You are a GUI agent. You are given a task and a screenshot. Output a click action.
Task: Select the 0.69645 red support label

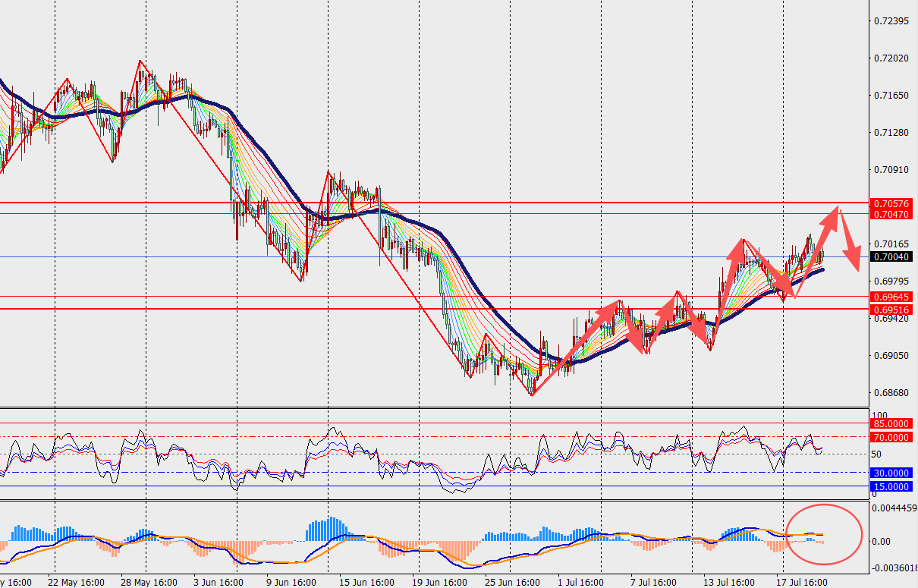tap(891, 297)
